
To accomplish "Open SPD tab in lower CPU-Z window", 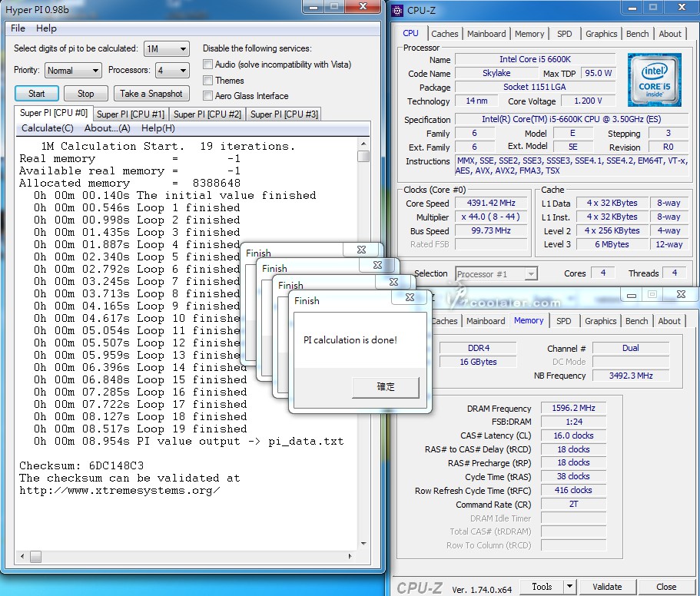I will point(564,321).
